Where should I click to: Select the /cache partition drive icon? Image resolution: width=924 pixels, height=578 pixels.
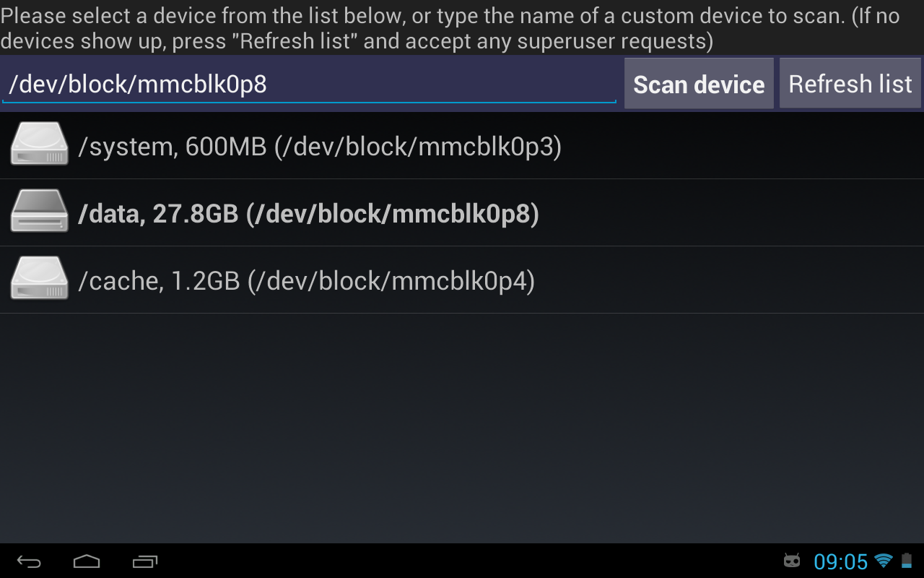click(x=38, y=278)
